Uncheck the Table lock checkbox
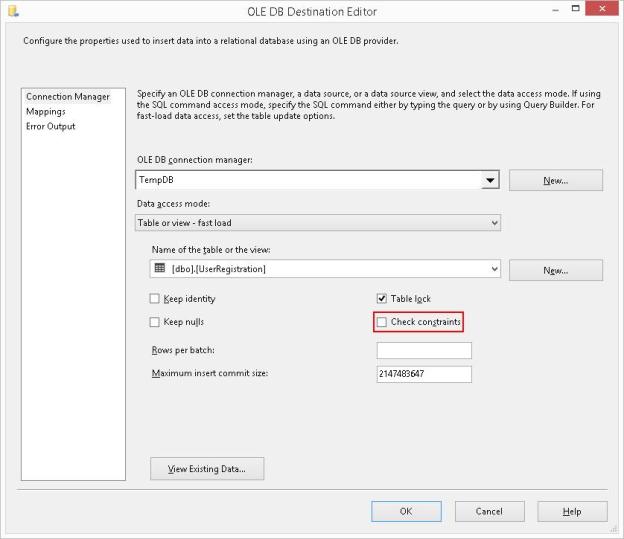The width and height of the screenshot is (624, 539). tap(381, 299)
